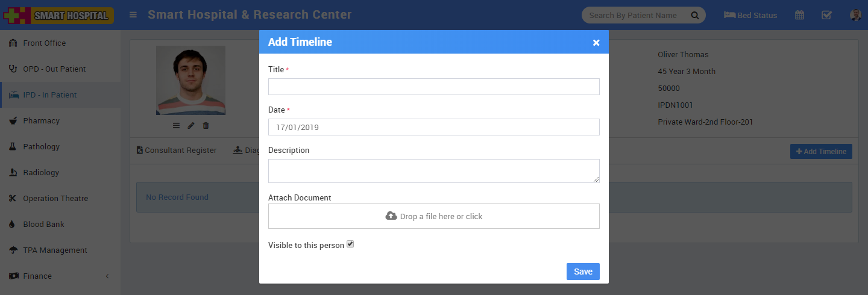The image size is (868, 295).
Task: Click the Date field showing 17/01/2019
Action: (x=433, y=127)
